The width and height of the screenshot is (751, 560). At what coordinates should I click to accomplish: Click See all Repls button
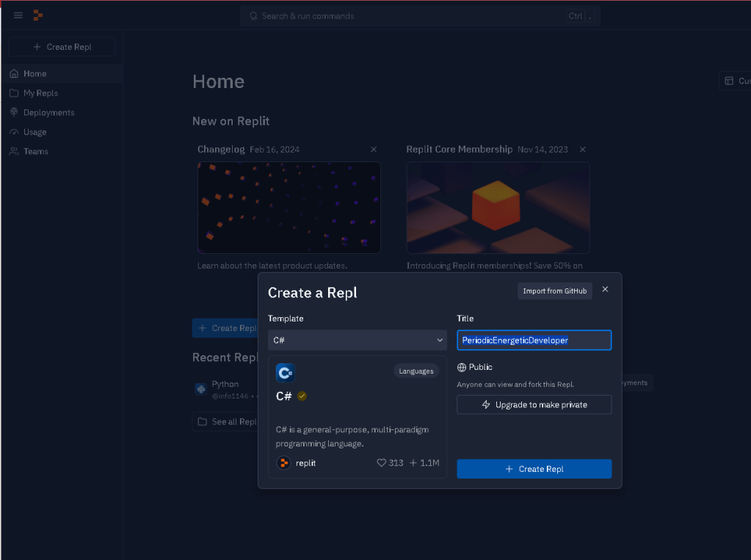tap(225, 421)
